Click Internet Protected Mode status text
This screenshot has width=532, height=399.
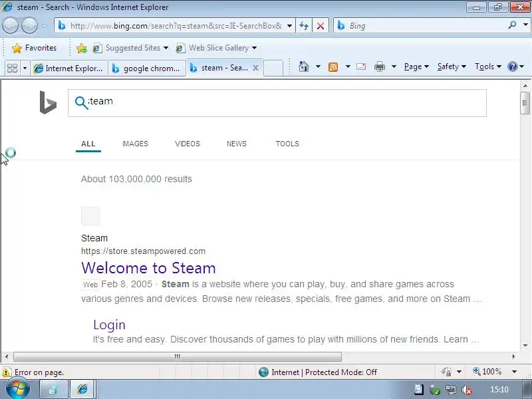324,372
